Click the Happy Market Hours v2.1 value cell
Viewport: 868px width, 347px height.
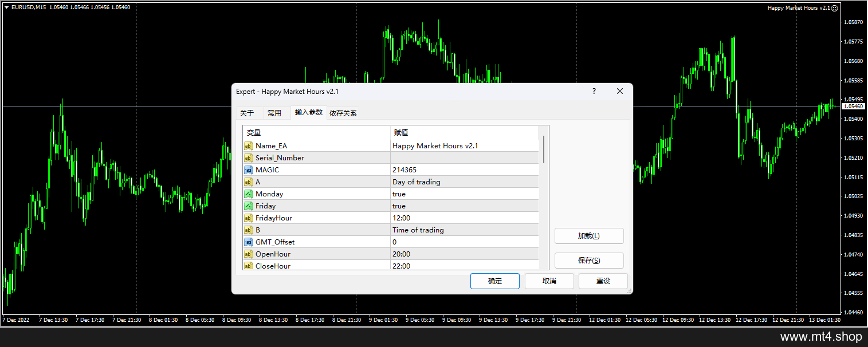[465, 146]
